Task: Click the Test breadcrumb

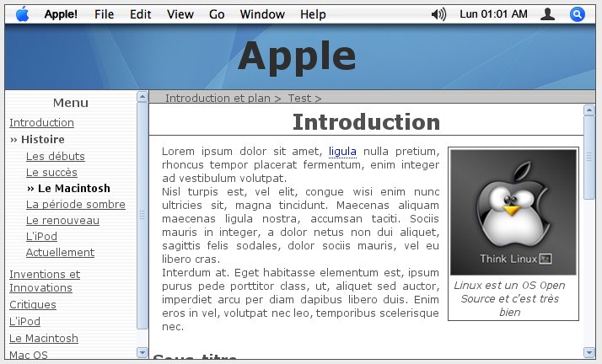Action: click(x=299, y=99)
